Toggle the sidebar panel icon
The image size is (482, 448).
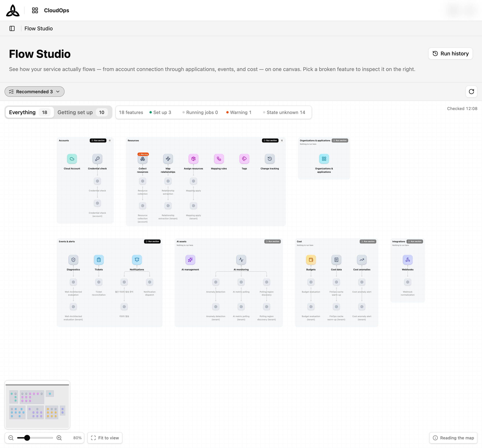click(12, 29)
